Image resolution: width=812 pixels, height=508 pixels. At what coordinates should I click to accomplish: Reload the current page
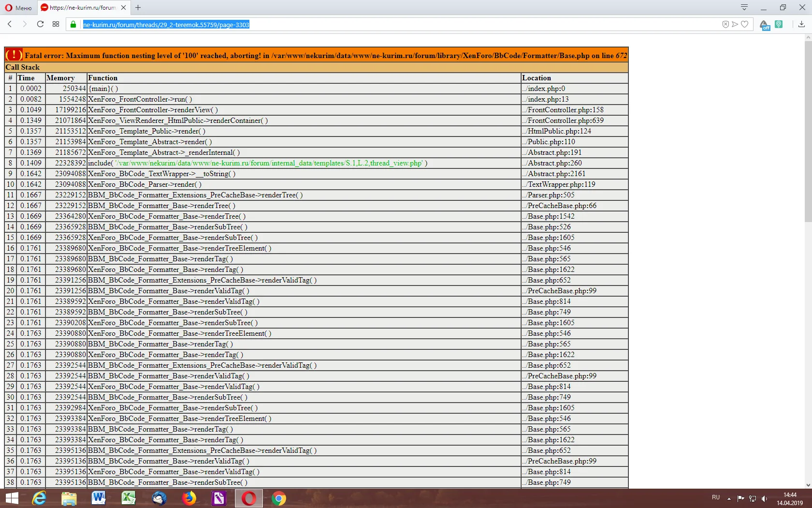(41, 24)
